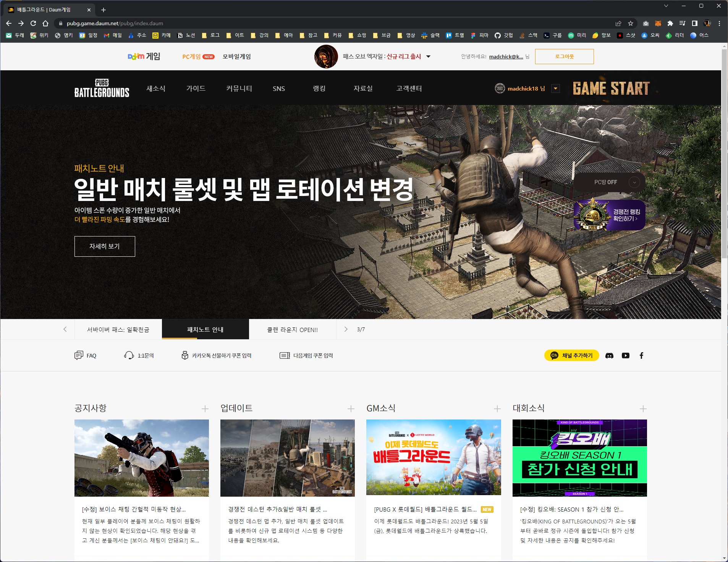Viewport: 728px width, 562px height.
Task: Expand 업데이트 section with plus
Action: [351, 409]
